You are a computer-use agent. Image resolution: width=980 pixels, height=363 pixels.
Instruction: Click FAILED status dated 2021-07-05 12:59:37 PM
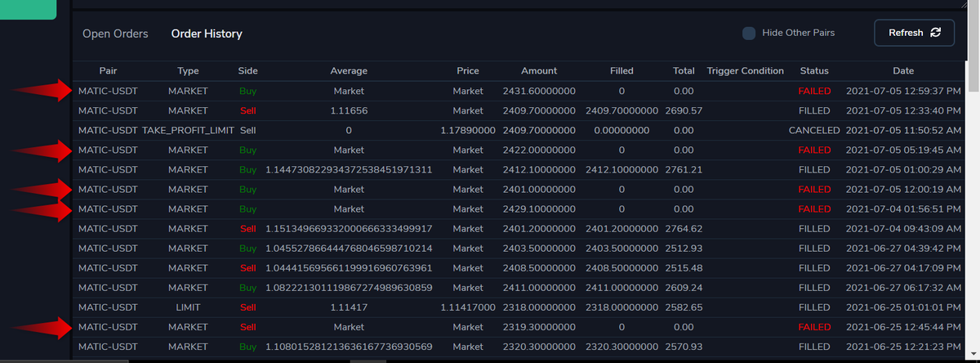(x=814, y=91)
